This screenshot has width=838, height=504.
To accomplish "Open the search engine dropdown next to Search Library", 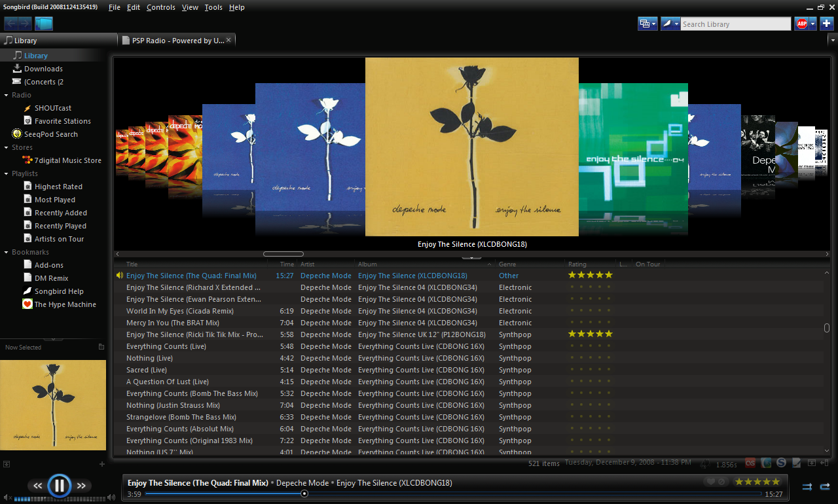I will tap(676, 23).
